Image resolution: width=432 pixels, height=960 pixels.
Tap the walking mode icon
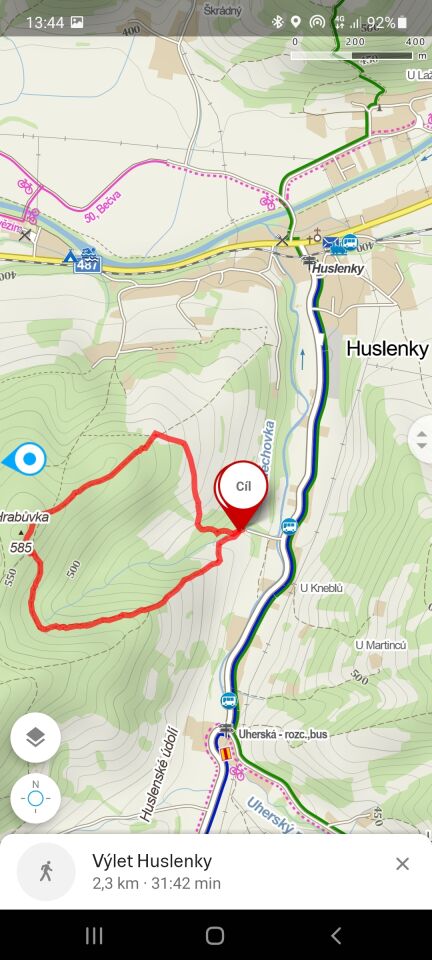pyautogui.click(x=46, y=871)
